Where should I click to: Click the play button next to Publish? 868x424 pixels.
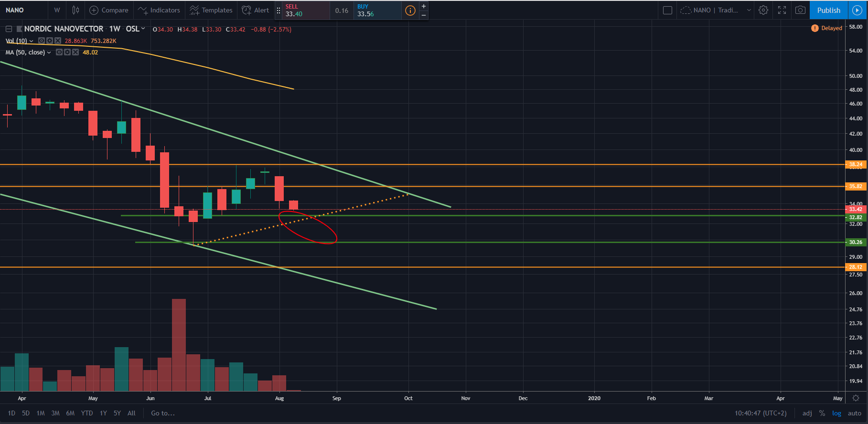click(857, 10)
